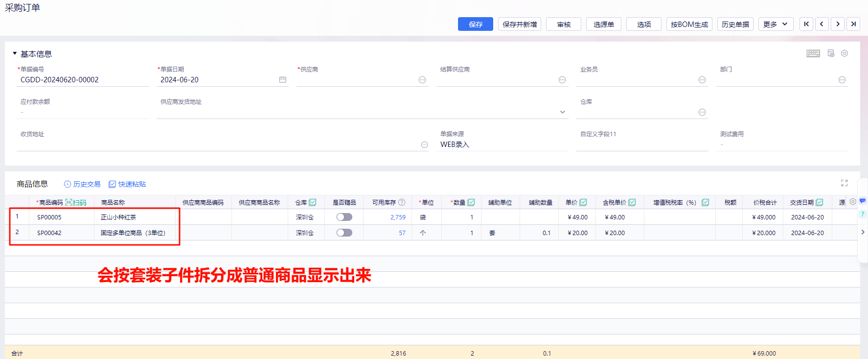Click the 选源单 button
The width and height of the screenshot is (868, 359).
tap(604, 24)
